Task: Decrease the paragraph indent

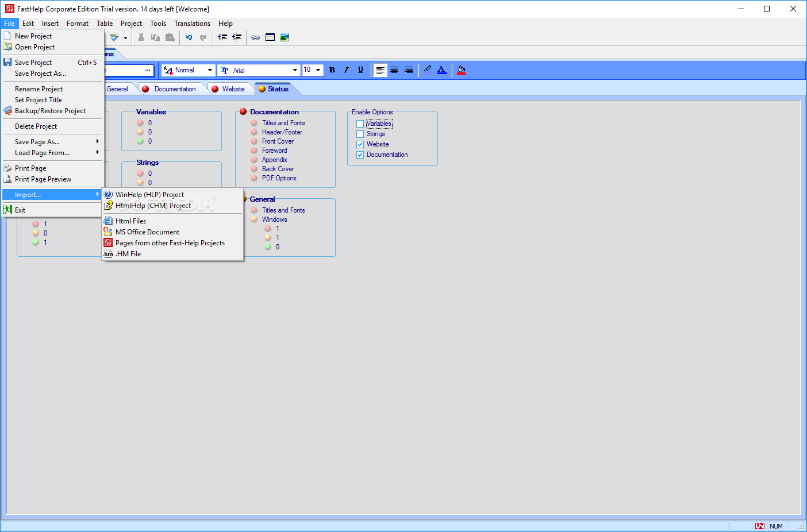Action: point(222,37)
